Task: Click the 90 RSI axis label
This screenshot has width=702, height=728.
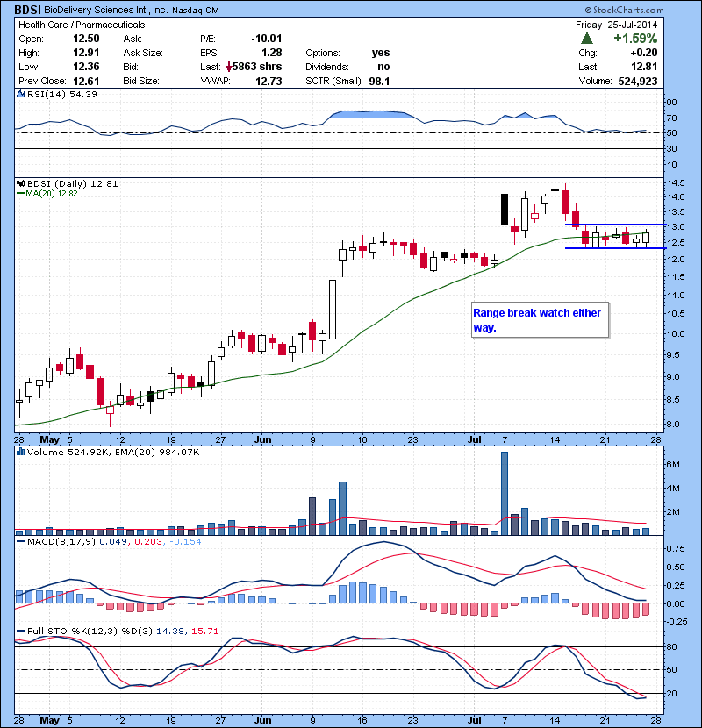Action: 672,102
